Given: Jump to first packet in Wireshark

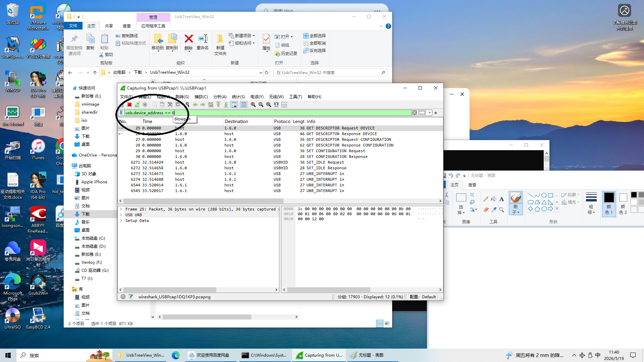Looking at the screenshot, I should tap(218, 105).
